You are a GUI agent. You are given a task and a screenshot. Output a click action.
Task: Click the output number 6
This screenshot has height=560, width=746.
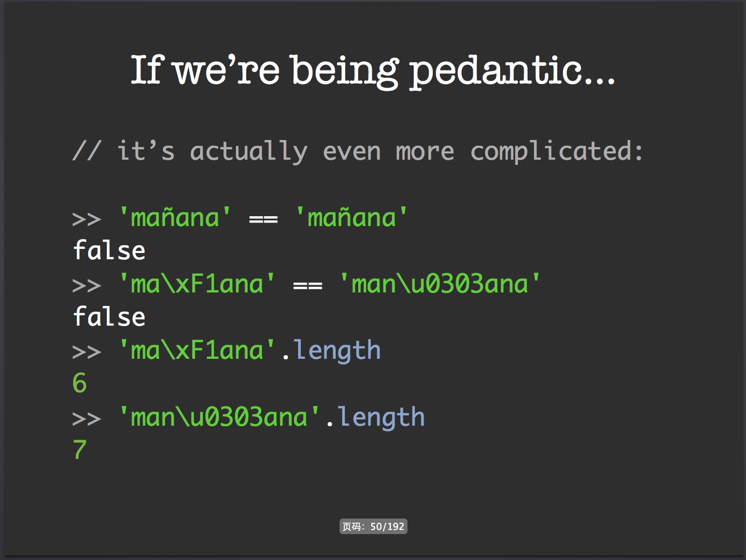click(80, 383)
